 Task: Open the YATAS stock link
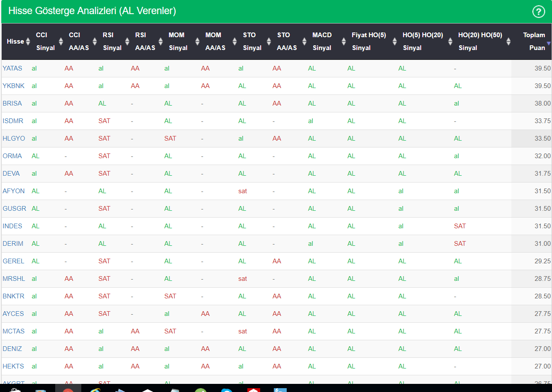(12, 68)
